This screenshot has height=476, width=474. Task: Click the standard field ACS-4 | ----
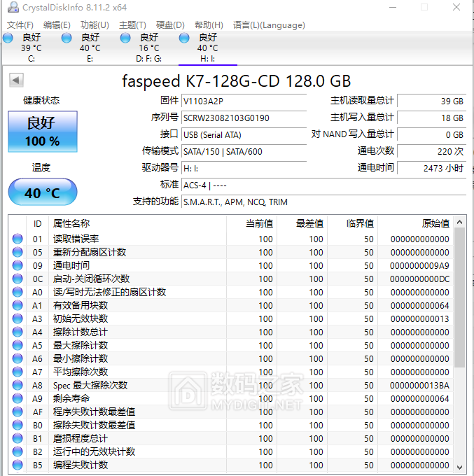323,185
